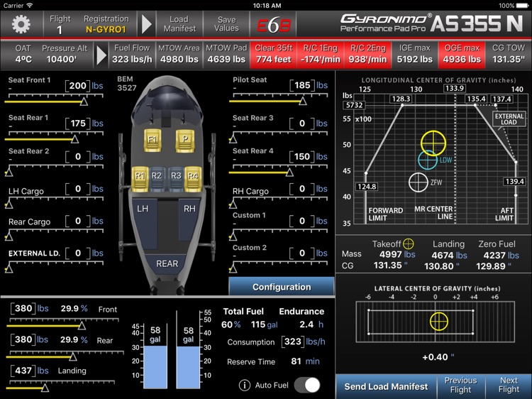
Task: Tap the R/C 1Eng -174'/min tile
Action: (x=321, y=55)
